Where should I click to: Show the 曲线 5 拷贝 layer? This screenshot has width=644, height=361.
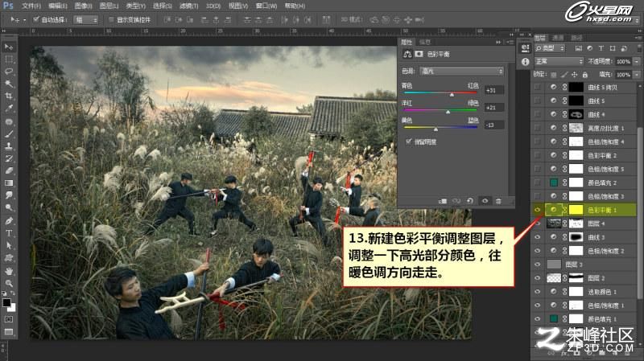point(537,87)
